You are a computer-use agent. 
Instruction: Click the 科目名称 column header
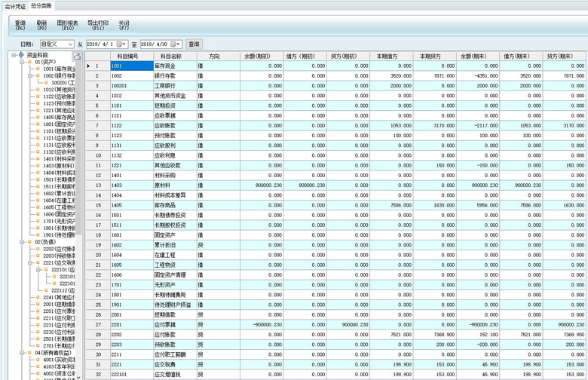pos(172,57)
